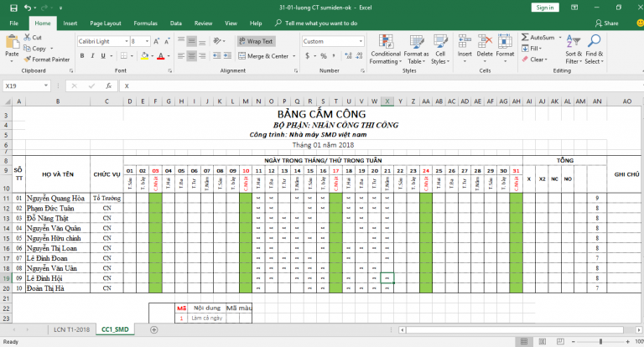
Task: Click the Increase Indent icon
Action: pyautogui.click(x=227, y=56)
